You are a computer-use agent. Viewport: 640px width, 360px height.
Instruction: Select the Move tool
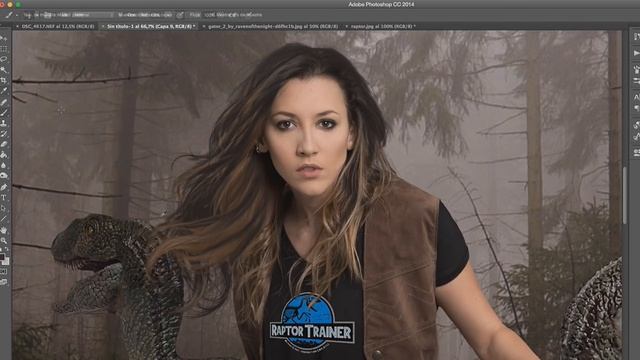click(4, 38)
